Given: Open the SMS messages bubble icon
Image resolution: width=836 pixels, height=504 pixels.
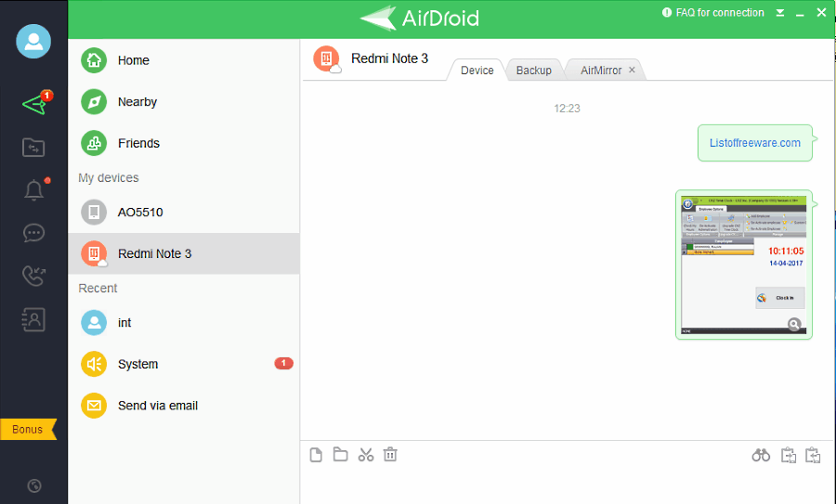Looking at the screenshot, I should pyautogui.click(x=33, y=233).
